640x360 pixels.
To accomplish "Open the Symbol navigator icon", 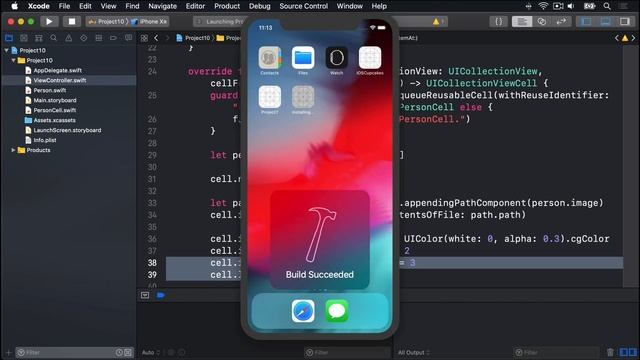I will coord(39,38).
